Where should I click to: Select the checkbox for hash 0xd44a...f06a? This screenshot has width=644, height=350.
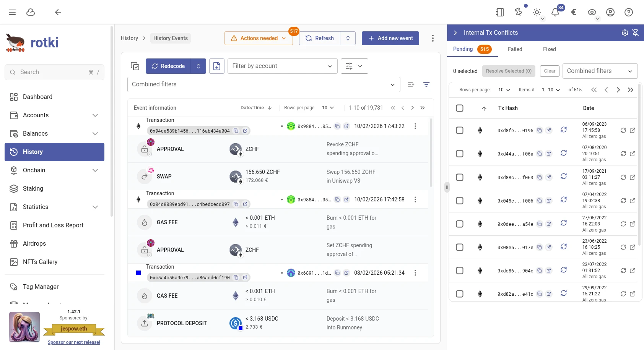(x=460, y=154)
